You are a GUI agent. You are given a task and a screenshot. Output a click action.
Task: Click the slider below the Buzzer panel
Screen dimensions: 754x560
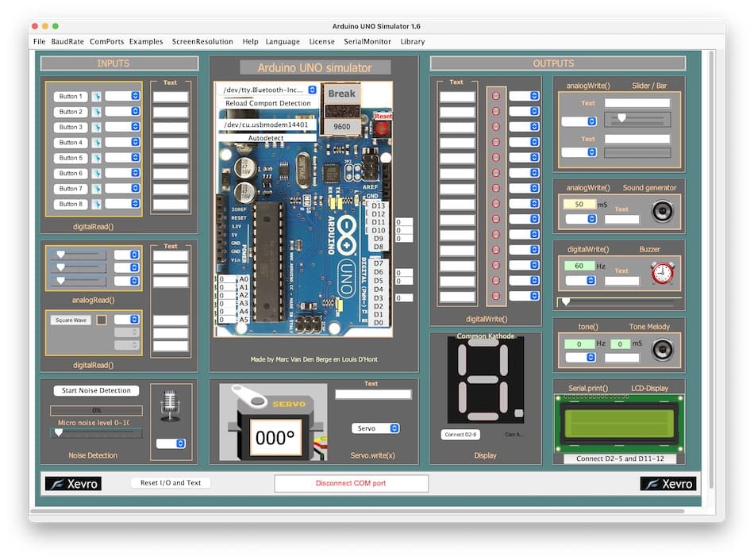pyautogui.click(x=619, y=302)
